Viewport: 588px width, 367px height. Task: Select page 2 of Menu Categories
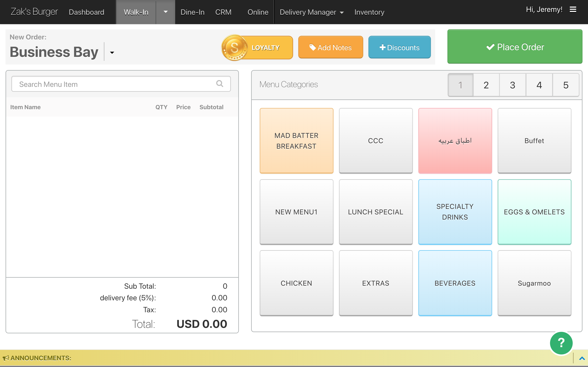click(486, 85)
